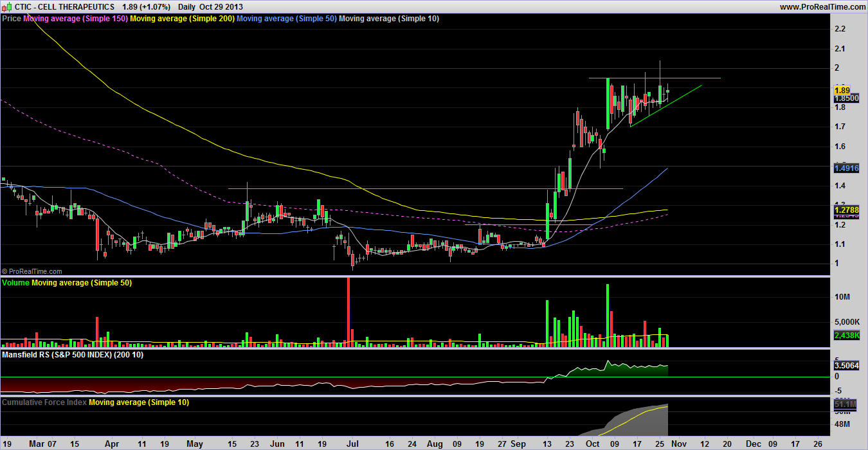Click the Nov marker on the time axis
The width and height of the screenshot is (868, 450).
coord(680,444)
